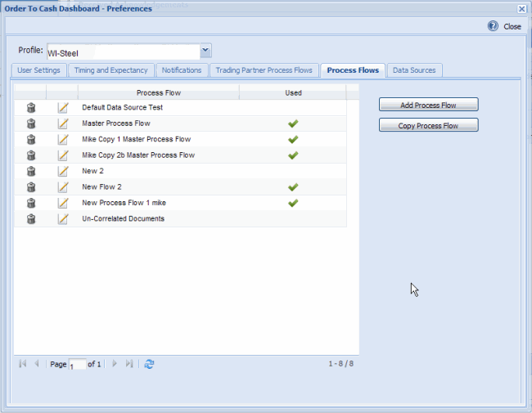This screenshot has width=532, height=413.
Task: Edit Mike Copy 2b Master Process Flow
Action: pyautogui.click(x=63, y=155)
